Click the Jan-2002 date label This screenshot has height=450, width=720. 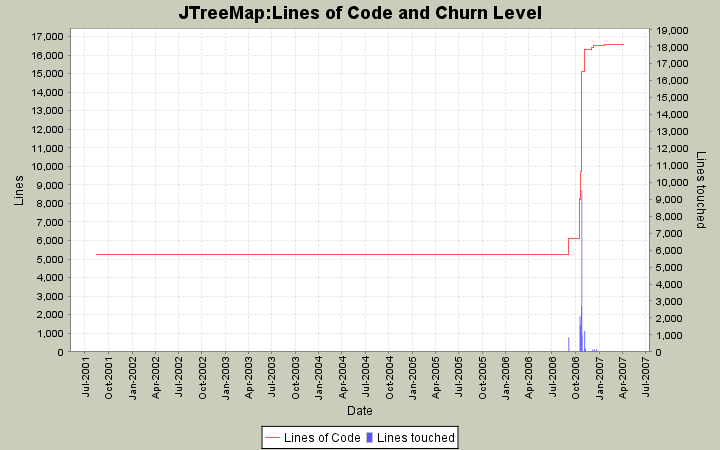tap(132, 377)
